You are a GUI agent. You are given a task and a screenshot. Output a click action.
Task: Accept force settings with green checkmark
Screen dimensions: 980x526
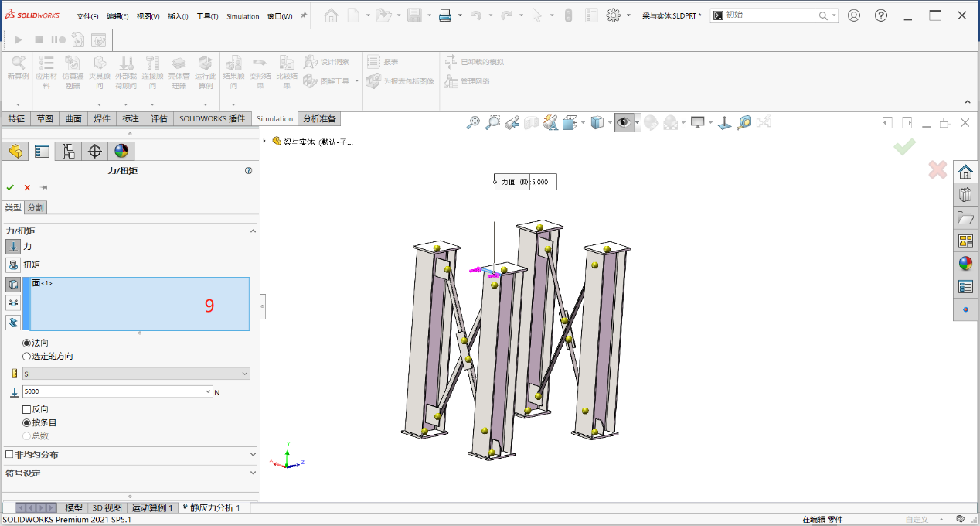10,188
